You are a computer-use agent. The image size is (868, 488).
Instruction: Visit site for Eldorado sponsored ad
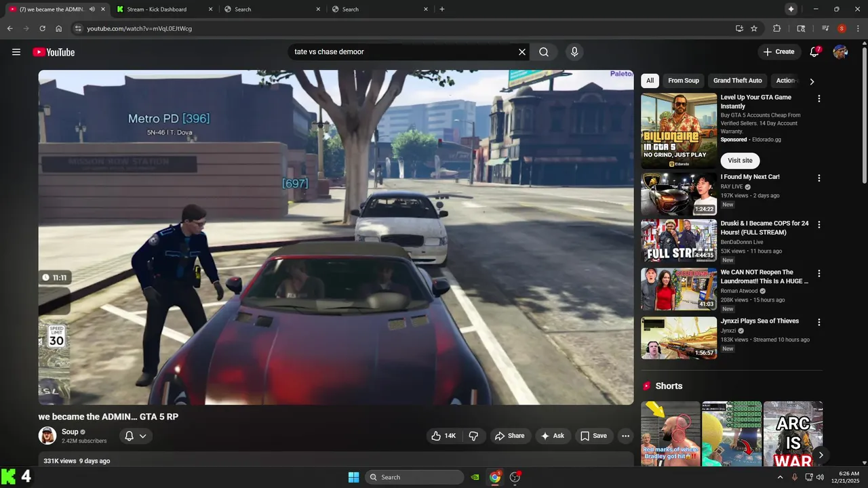click(740, 161)
